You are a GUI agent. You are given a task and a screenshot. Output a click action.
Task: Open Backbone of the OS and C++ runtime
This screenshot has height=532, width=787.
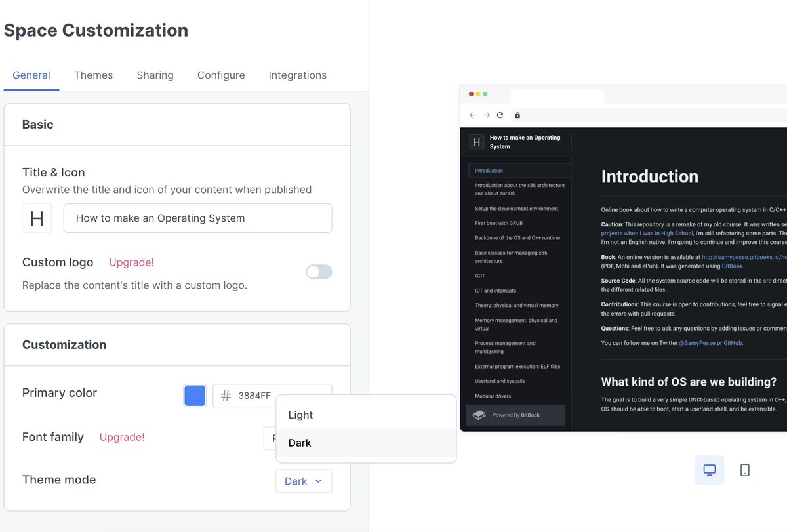(x=517, y=238)
